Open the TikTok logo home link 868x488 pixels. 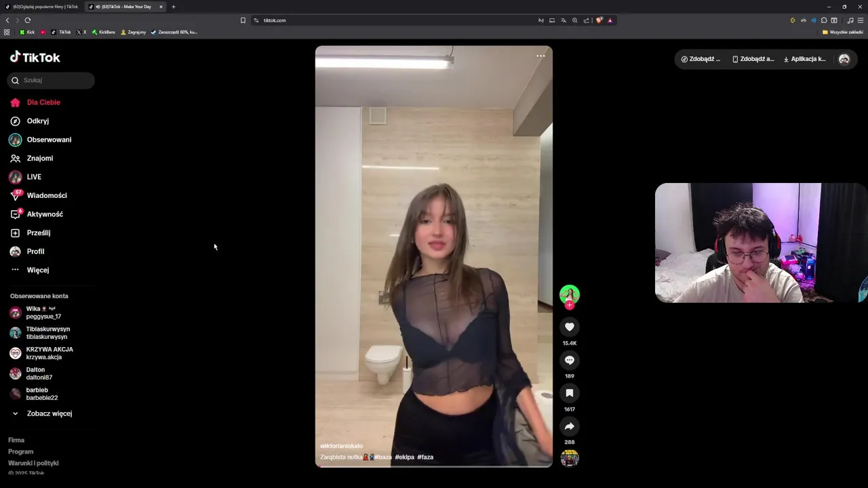click(x=35, y=58)
